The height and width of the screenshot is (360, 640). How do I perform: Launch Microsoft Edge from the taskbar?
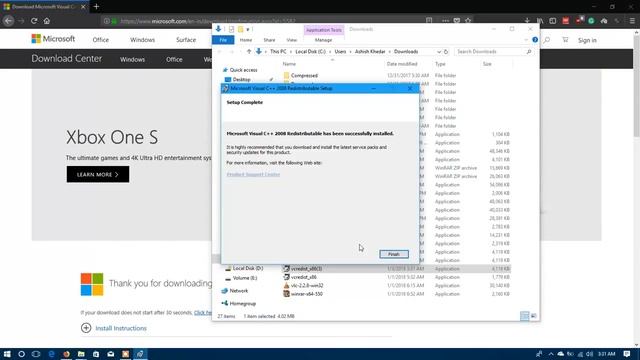51,354
